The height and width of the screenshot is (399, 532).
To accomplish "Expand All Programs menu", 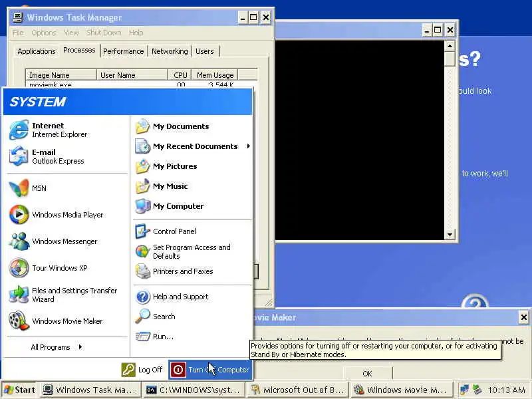I will 57,347.
